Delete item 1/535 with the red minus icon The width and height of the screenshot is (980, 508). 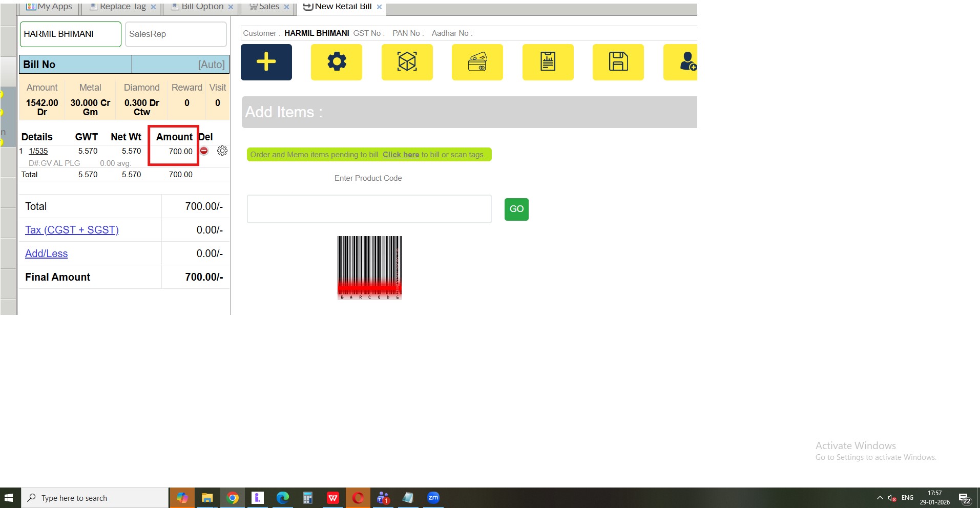(x=204, y=151)
